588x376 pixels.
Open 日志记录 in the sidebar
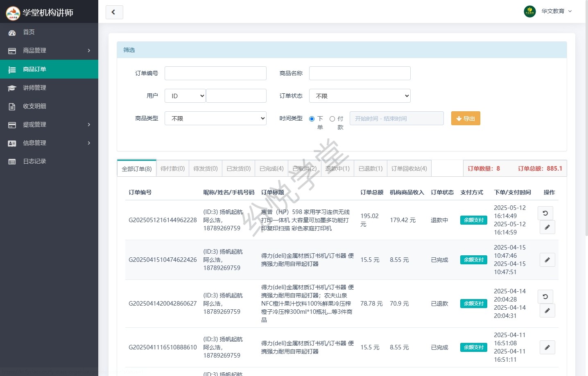click(34, 161)
